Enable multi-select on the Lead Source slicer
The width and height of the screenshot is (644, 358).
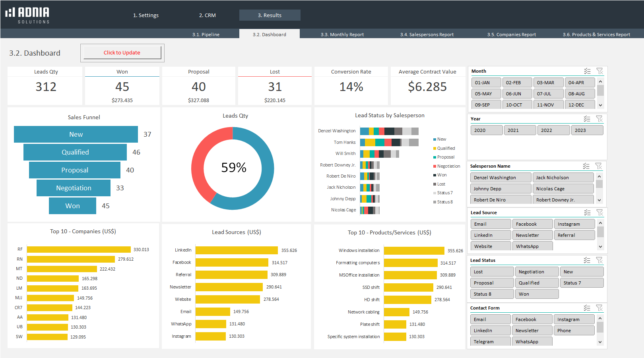coord(587,213)
